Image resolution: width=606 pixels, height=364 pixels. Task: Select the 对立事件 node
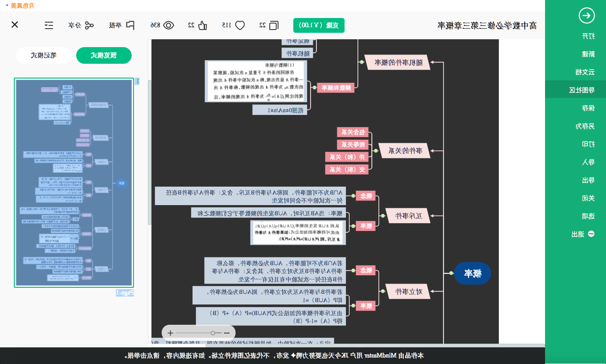point(408,291)
